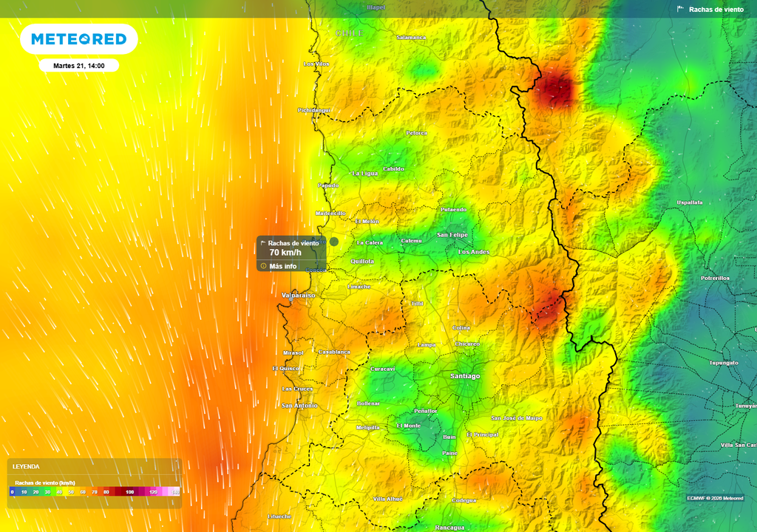This screenshot has width=757, height=532.
Task: Click the Tiltil city label
Action: [417, 304]
